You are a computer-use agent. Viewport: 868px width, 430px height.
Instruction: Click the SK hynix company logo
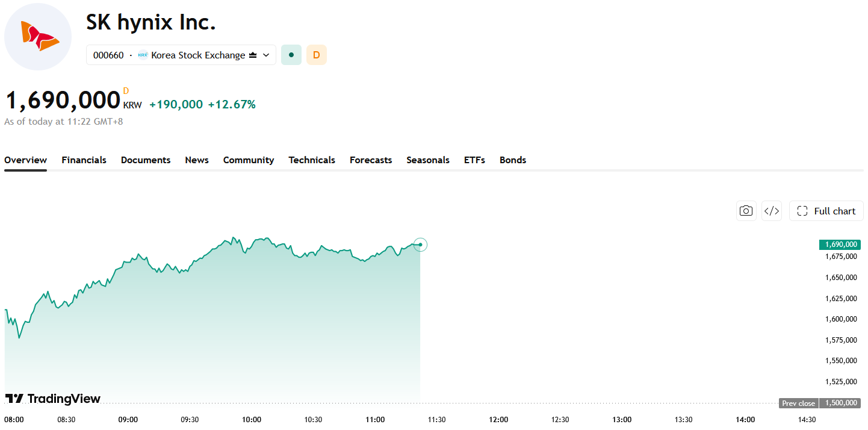point(38,37)
